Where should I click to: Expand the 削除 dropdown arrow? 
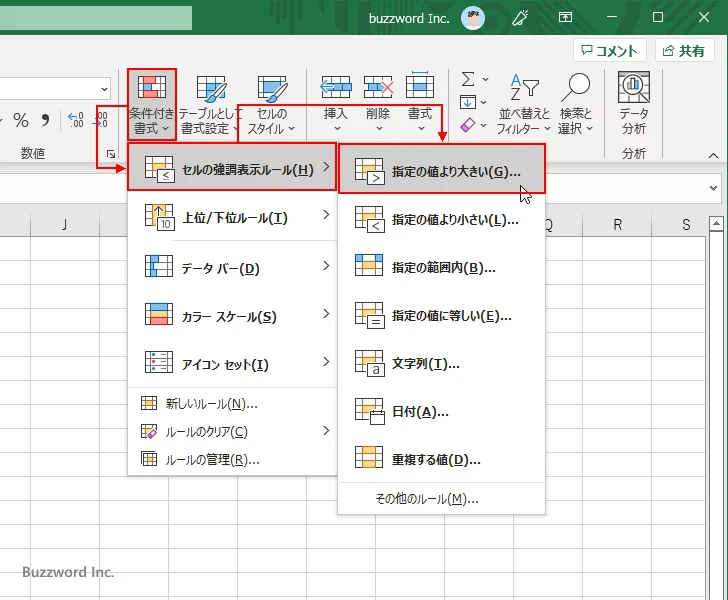(x=379, y=128)
